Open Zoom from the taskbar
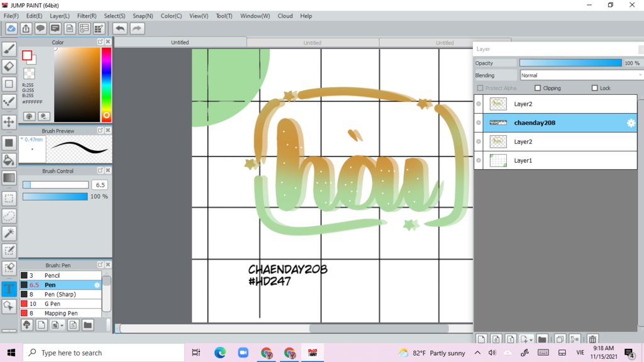This screenshot has height=362, width=644. [243, 353]
